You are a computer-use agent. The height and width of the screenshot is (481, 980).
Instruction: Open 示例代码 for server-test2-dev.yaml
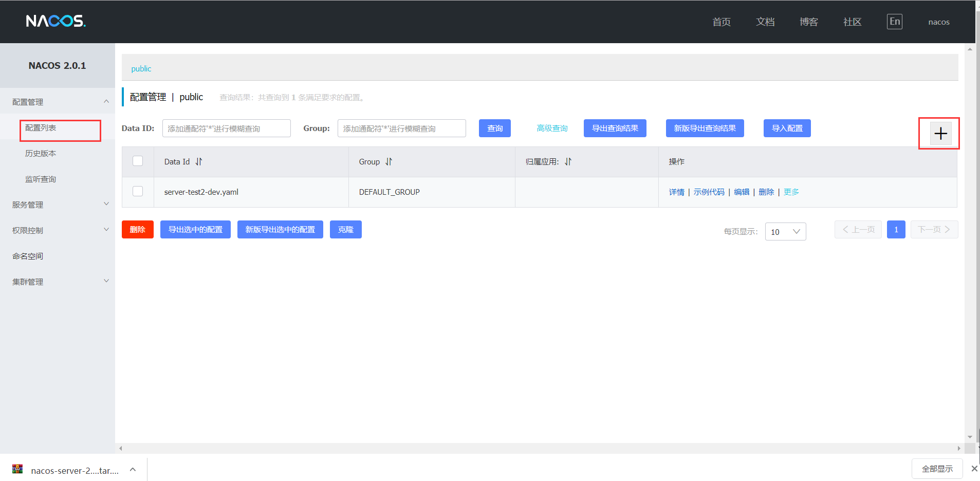pyautogui.click(x=709, y=192)
